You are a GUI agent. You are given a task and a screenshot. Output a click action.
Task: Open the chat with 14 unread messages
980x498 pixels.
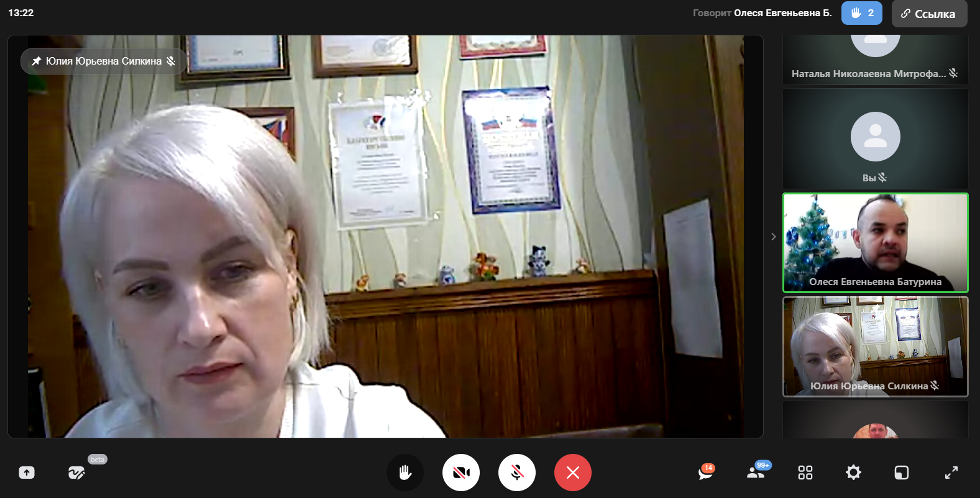coord(705,473)
